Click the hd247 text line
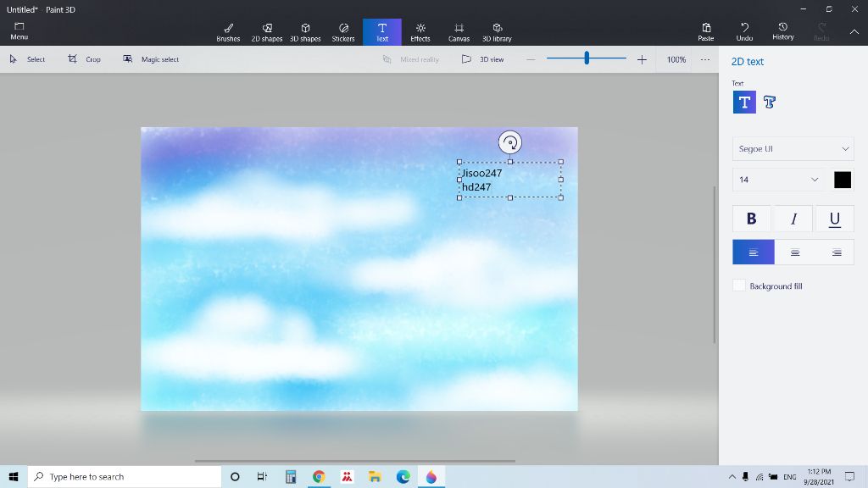 coord(476,187)
